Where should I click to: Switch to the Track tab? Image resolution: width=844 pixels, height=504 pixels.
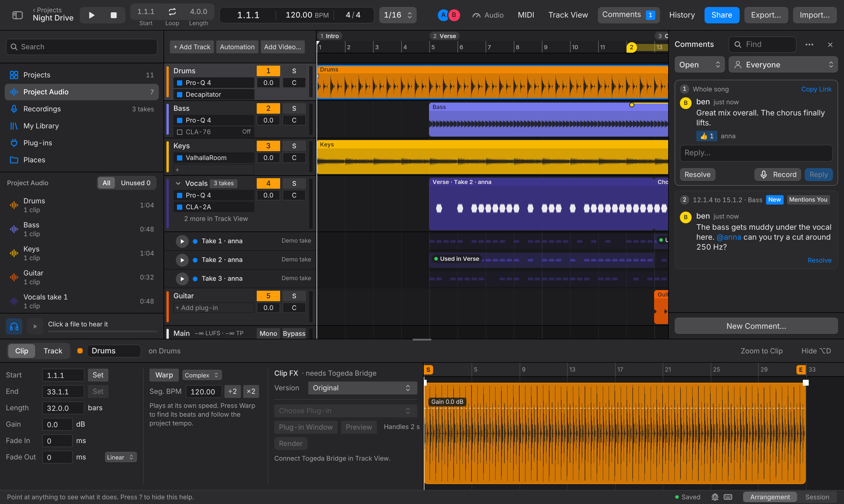(53, 351)
